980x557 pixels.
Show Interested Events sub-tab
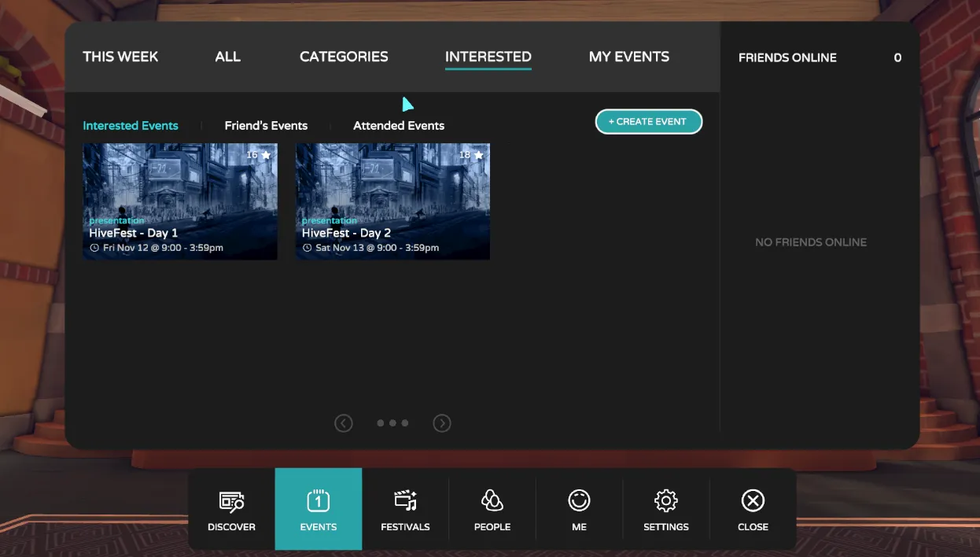(x=131, y=126)
